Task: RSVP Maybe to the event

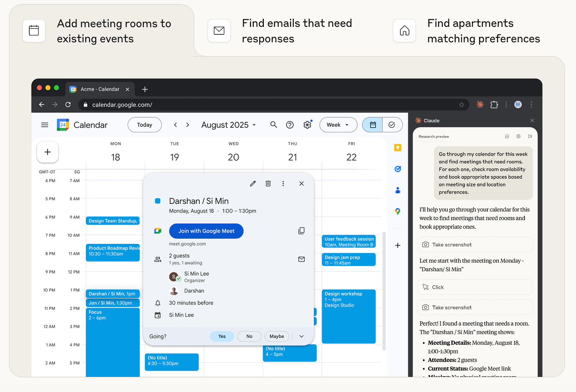Action: tap(277, 336)
